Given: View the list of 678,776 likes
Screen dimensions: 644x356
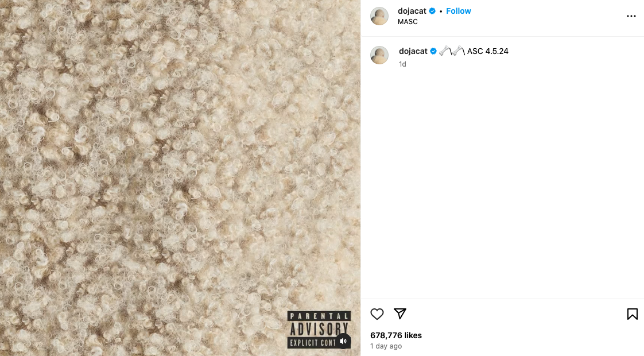Looking at the screenshot, I should [x=396, y=335].
